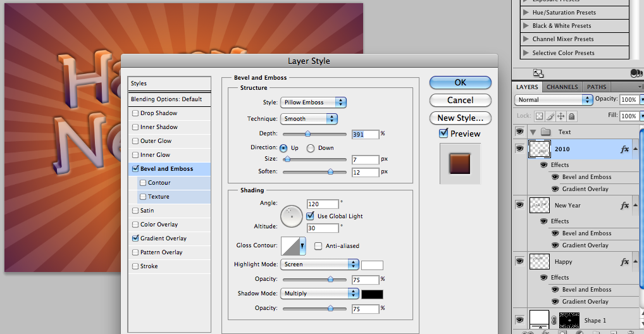The width and height of the screenshot is (644, 334).
Task: Switch to the Paths tab
Action: click(597, 87)
